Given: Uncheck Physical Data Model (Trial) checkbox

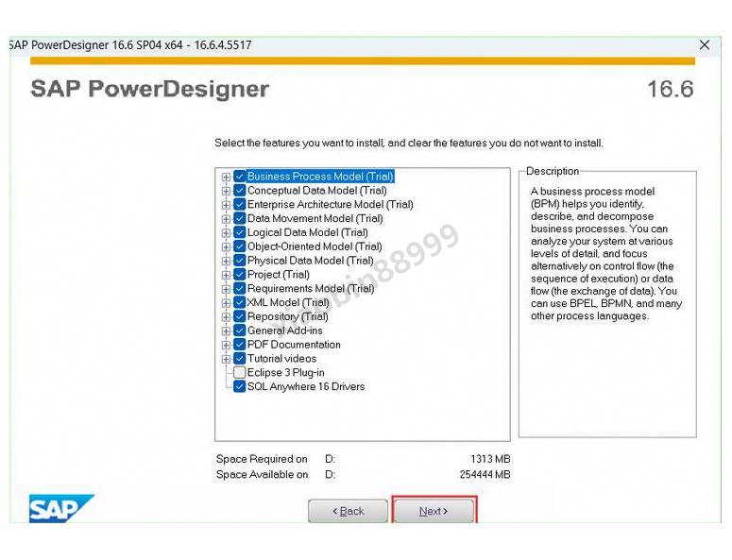Looking at the screenshot, I should point(240,261).
